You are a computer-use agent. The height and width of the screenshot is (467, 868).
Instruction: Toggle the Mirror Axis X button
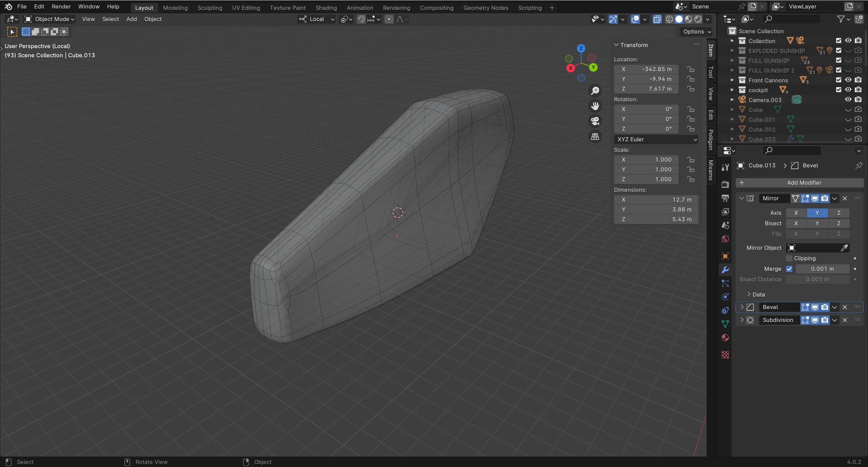796,213
